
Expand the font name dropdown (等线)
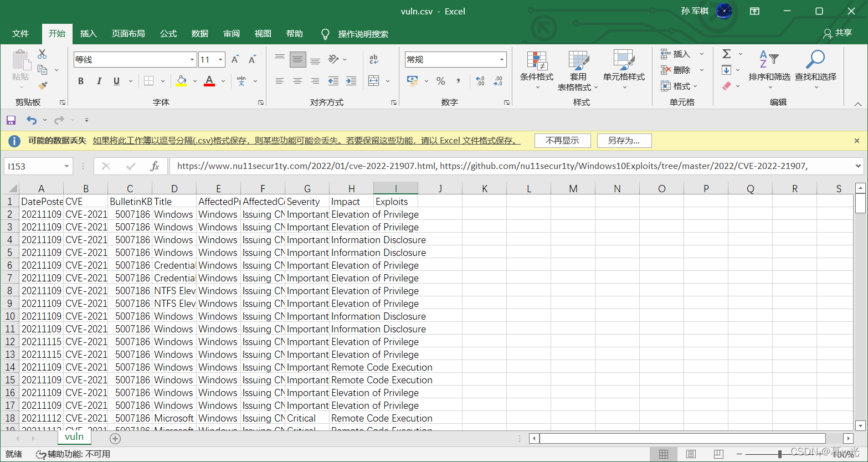192,60
